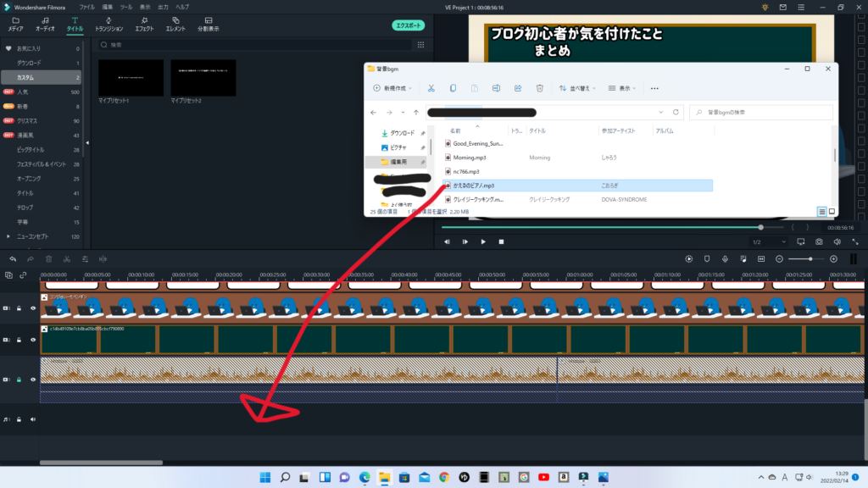Click the preview progress slider handle
This screenshot has width=868, height=488.
[x=760, y=227]
